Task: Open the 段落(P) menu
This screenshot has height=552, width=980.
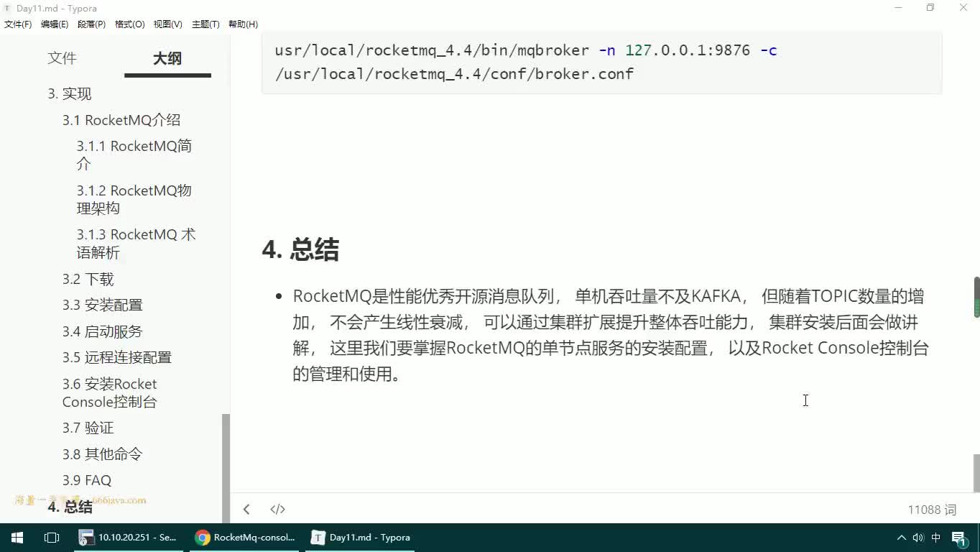Action: point(91,24)
